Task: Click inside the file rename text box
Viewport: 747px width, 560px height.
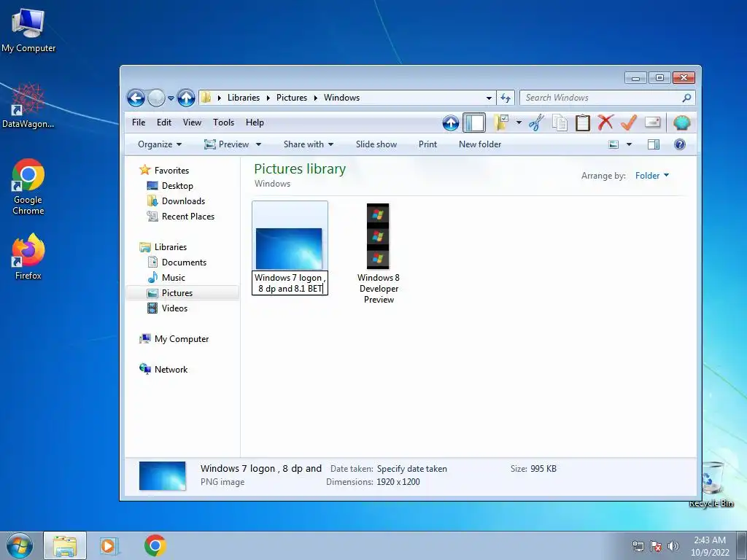Action: tap(290, 283)
